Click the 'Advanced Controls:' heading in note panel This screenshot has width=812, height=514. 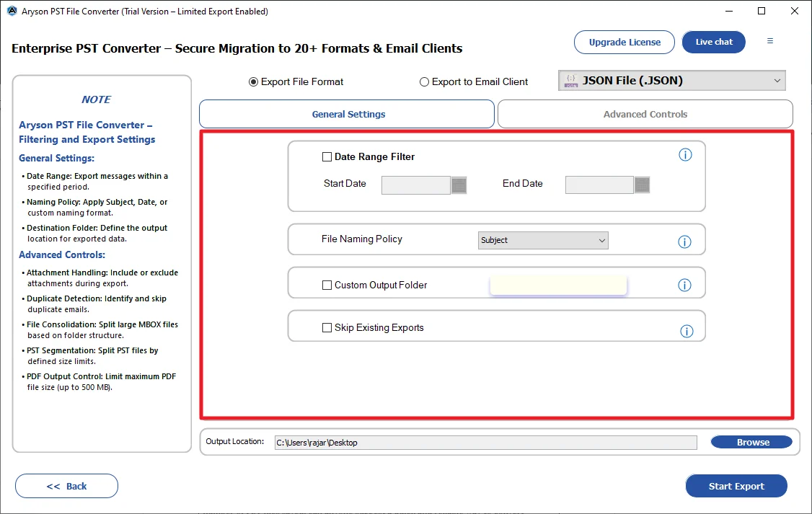pyautogui.click(x=61, y=254)
